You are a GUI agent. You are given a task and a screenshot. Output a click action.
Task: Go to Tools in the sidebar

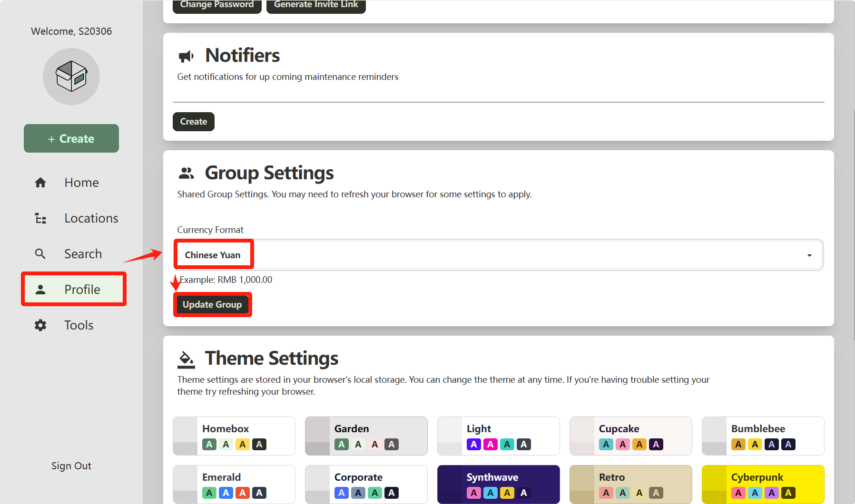coord(79,325)
